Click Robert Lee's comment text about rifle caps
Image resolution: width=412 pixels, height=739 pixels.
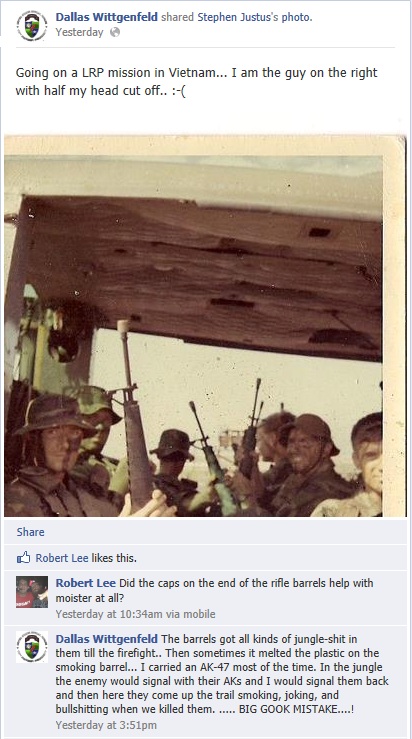click(214, 591)
